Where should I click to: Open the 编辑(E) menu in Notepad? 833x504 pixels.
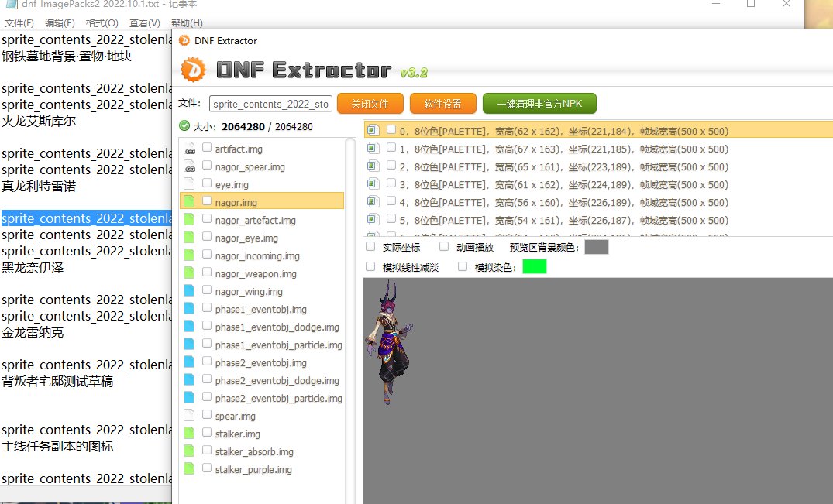click(x=60, y=22)
